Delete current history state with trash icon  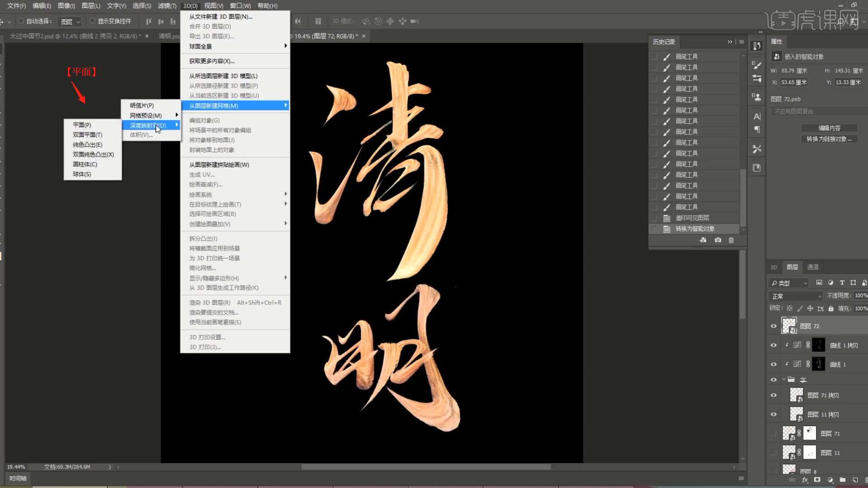pyautogui.click(x=731, y=240)
